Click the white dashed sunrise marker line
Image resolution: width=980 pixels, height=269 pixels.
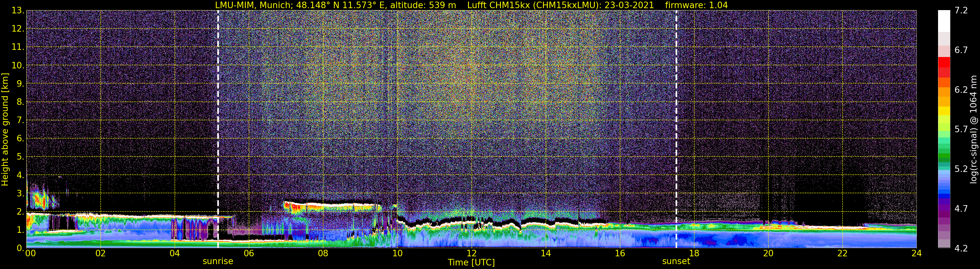tap(218, 129)
